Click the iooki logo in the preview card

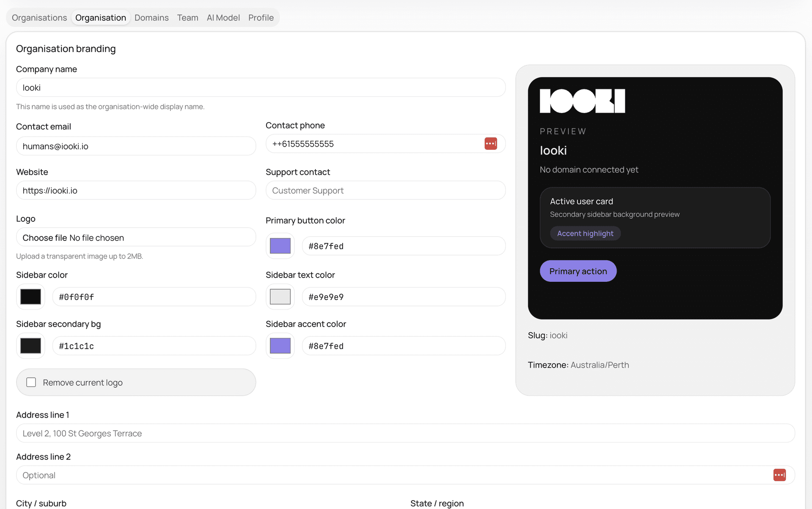pos(582,101)
